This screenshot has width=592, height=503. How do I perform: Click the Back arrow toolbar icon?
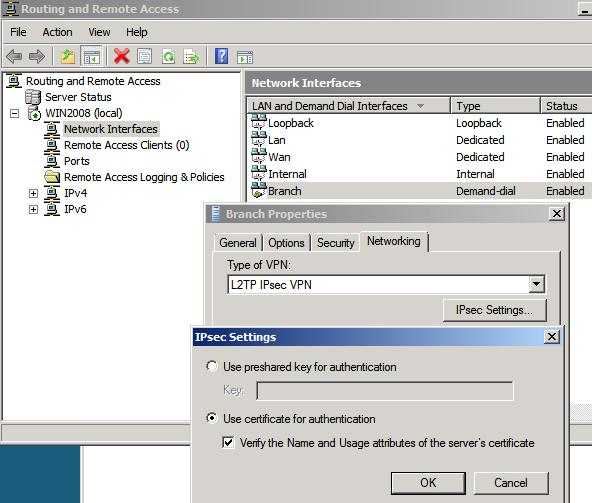[x=14, y=57]
